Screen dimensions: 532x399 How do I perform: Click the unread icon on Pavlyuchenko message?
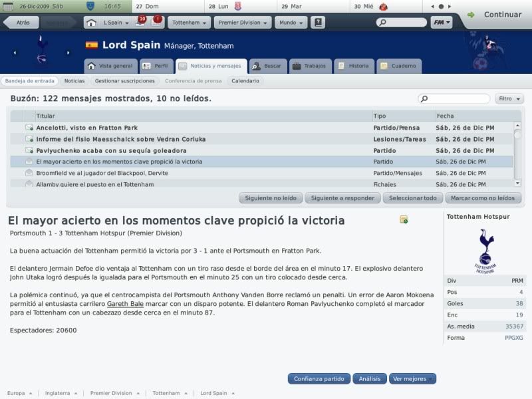click(x=29, y=150)
